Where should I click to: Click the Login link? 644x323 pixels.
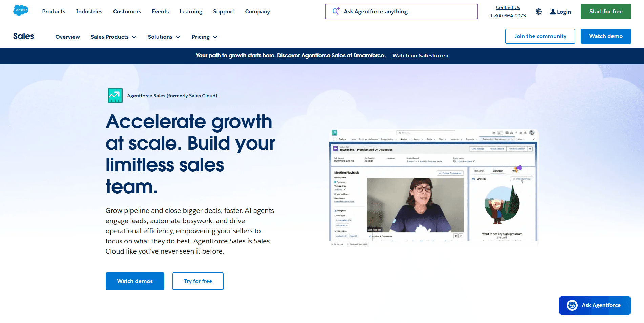[560, 12]
